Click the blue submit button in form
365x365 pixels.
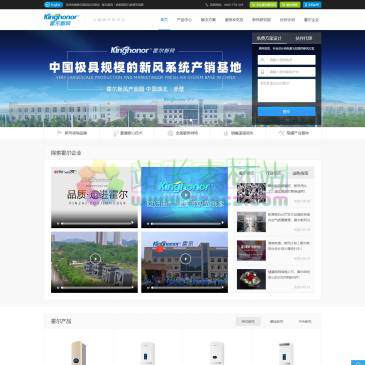[x=286, y=112]
